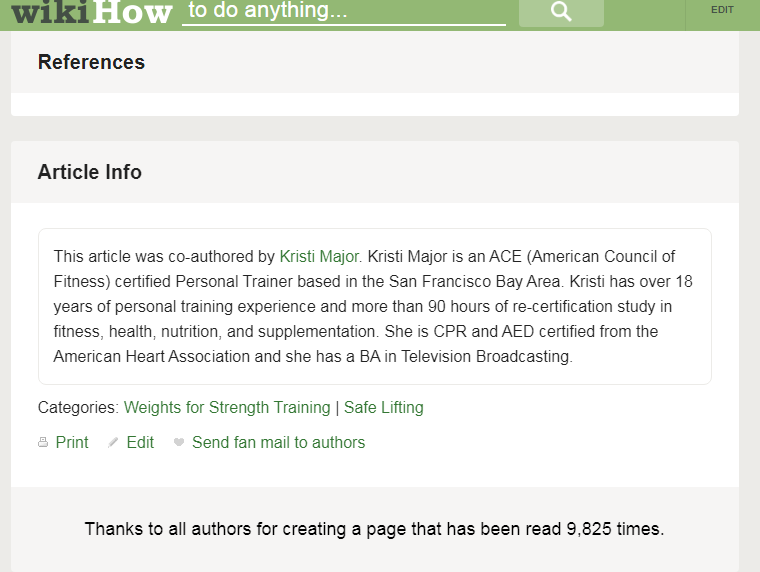The width and height of the screenshot is (760, 572).
Task: Click the 'American Heart Association' bio text
Action: tap(152, 356)
